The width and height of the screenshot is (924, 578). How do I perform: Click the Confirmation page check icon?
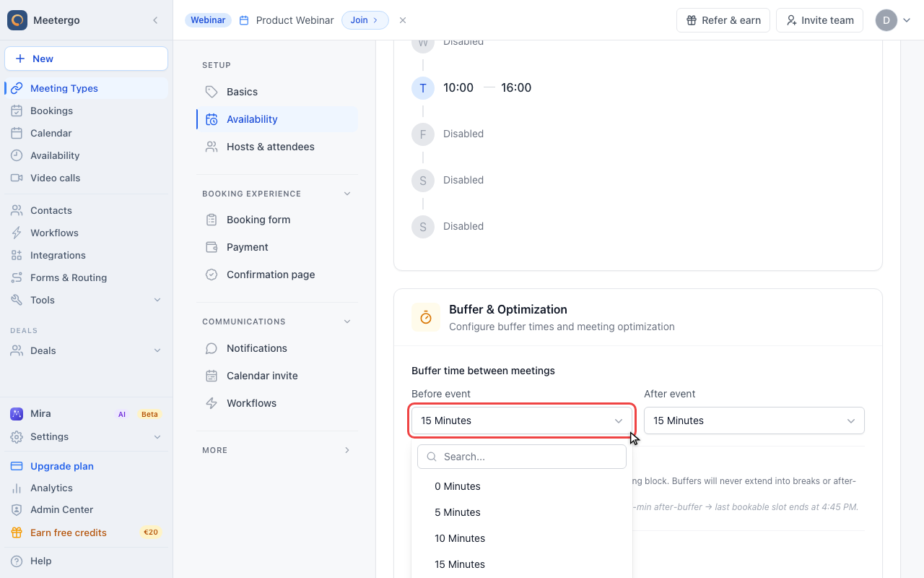(x=212, y=275)
